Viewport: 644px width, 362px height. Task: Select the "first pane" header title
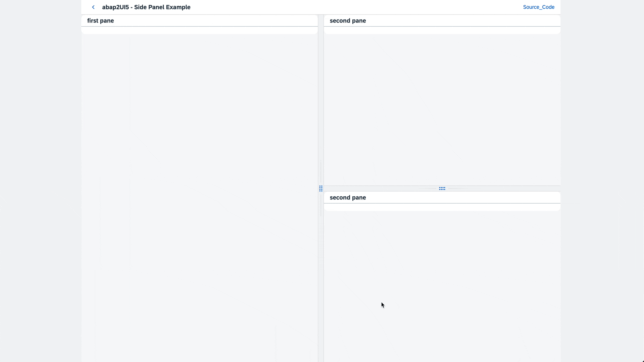click(100, 21)
